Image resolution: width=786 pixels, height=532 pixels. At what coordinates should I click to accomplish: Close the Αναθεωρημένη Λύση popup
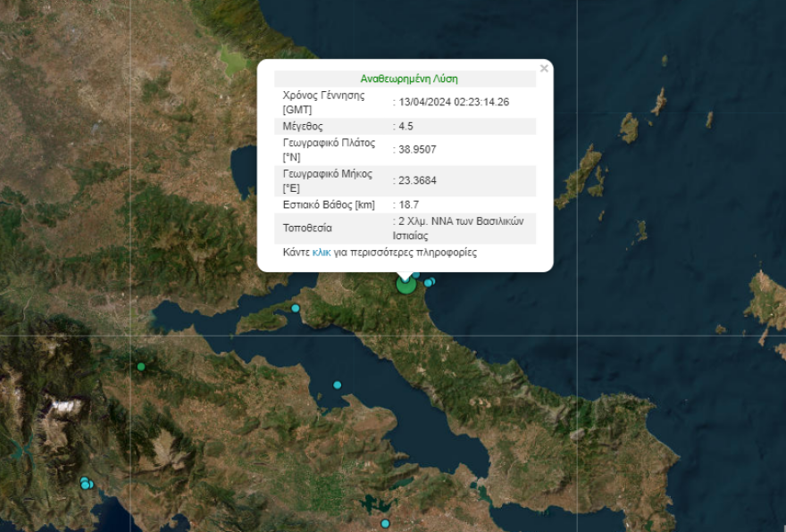coord(544,67)
